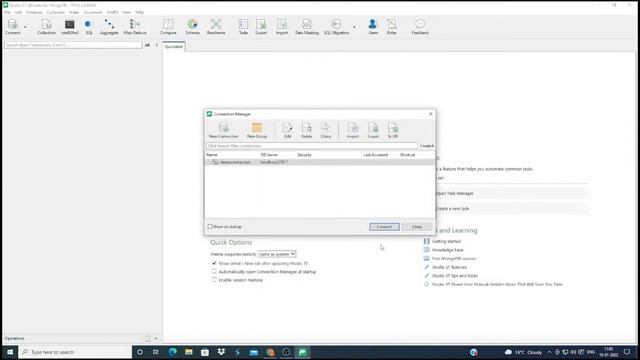
Task: Click the Connect button in Connection Manager
Action: pos(384,227)
